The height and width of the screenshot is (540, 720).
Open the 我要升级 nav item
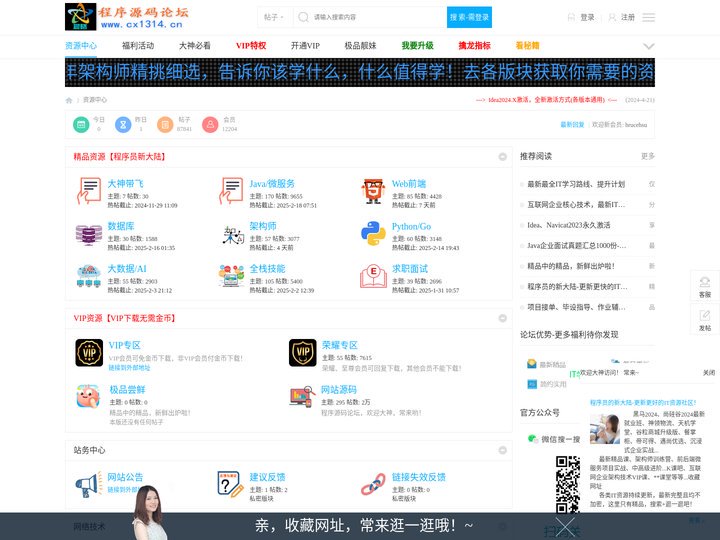[417, 45]
